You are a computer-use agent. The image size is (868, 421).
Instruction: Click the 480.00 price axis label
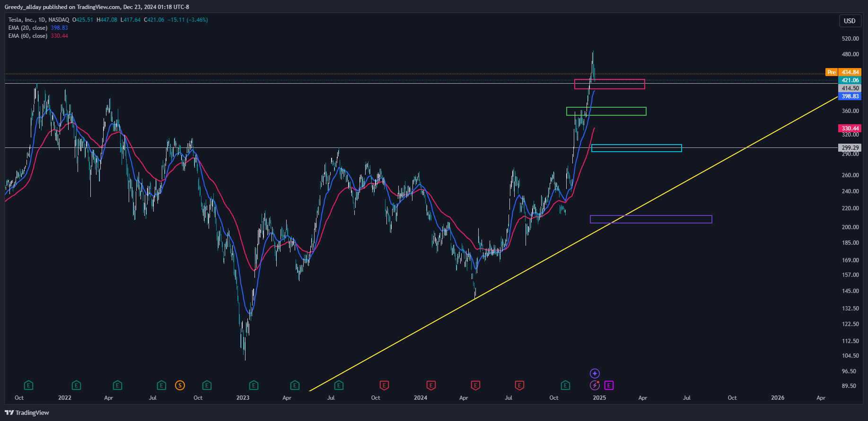click(x=850, y=54)
